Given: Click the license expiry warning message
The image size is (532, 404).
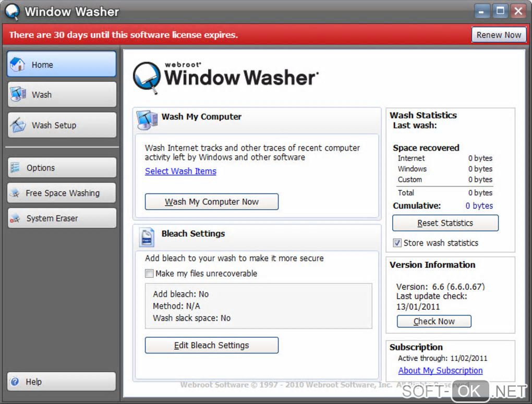Looking at the screenshot, I should 124,35.
